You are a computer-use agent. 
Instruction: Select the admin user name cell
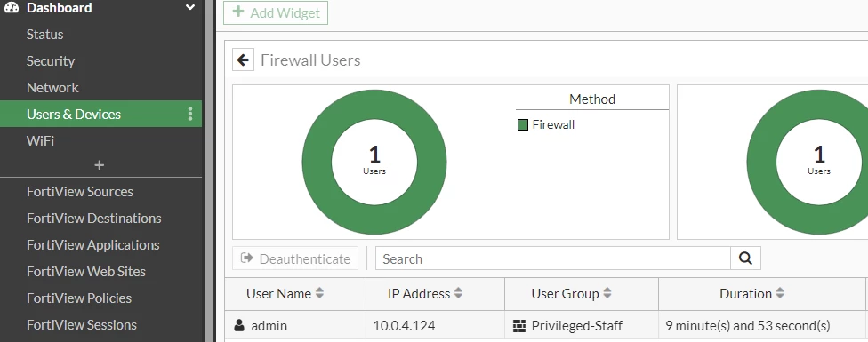click(295, 325)
